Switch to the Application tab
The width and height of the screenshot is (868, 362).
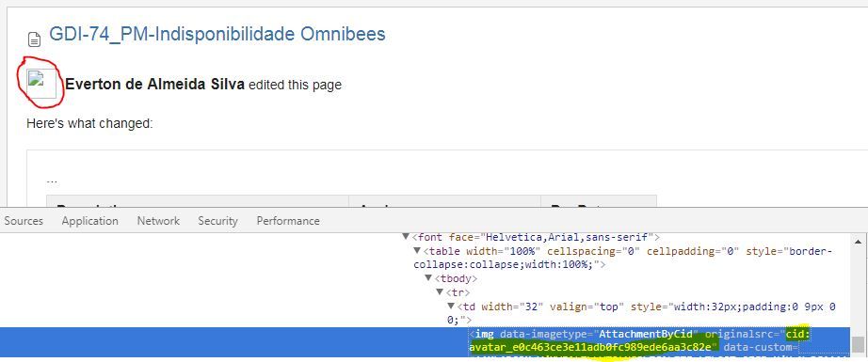tap(89, 221)
